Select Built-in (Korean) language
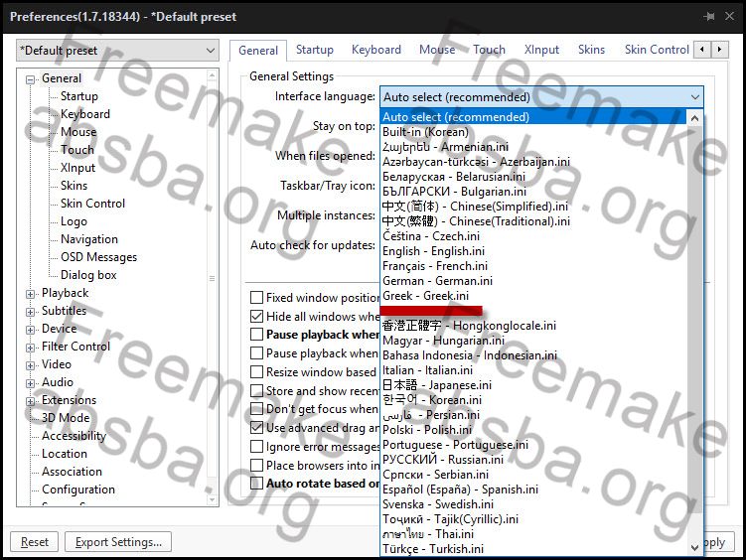This screenshot has height=560, width=746. pos(533,132)
